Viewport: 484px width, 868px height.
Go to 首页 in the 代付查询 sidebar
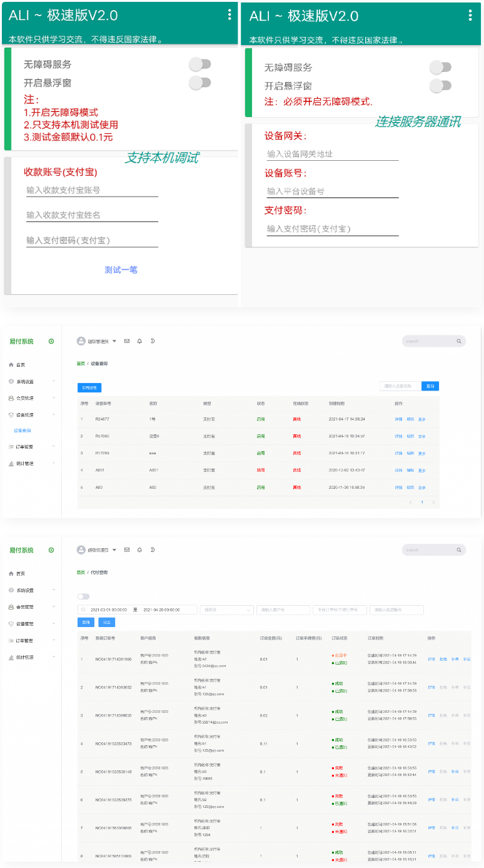pos(21,573)
